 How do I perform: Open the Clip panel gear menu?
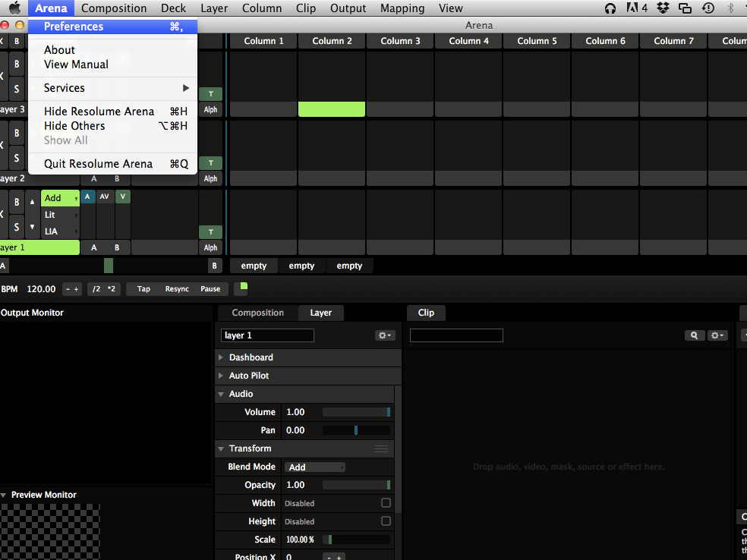pos(717,335)
